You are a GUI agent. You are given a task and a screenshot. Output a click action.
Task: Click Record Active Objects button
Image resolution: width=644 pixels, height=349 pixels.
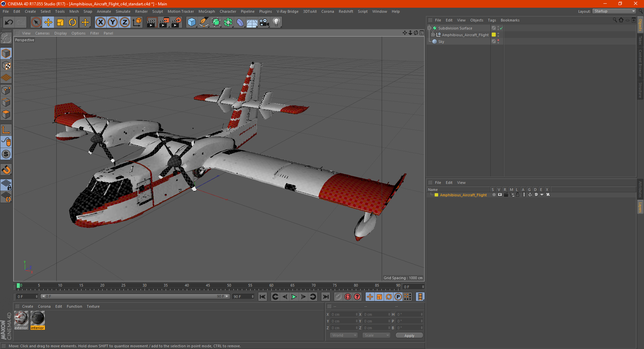pos(338,297)
